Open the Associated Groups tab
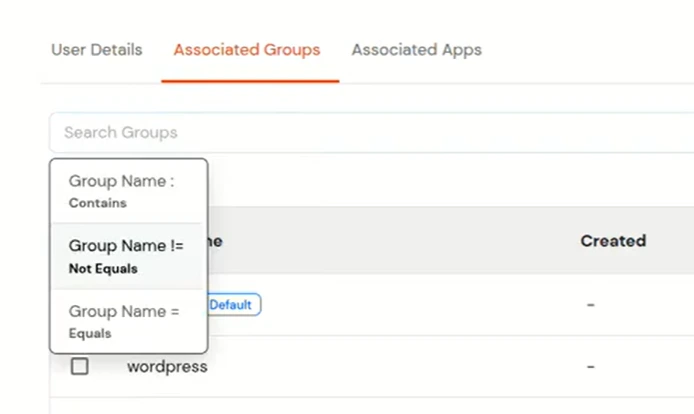The height and width of the screenshot is (414, 694). coord(247,50)
